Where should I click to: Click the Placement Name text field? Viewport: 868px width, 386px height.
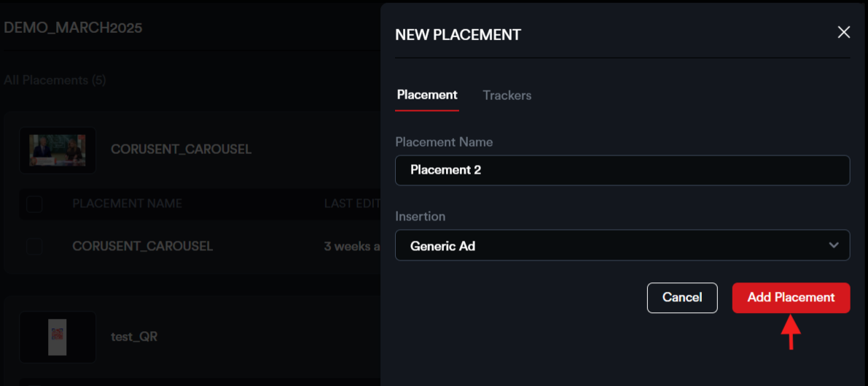[622, 170]
